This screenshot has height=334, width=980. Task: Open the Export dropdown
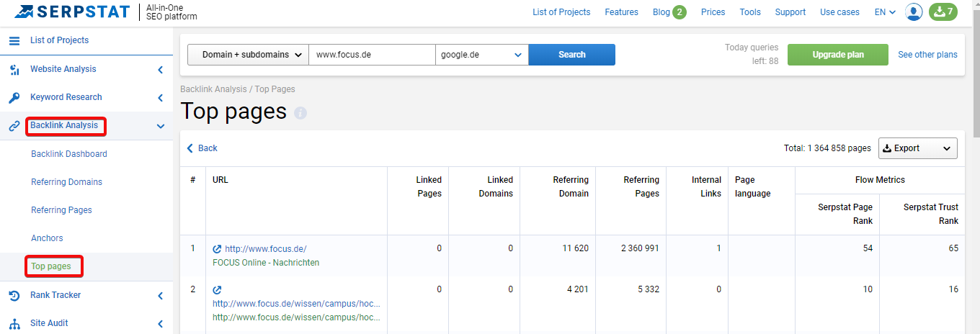coord(917,148)
